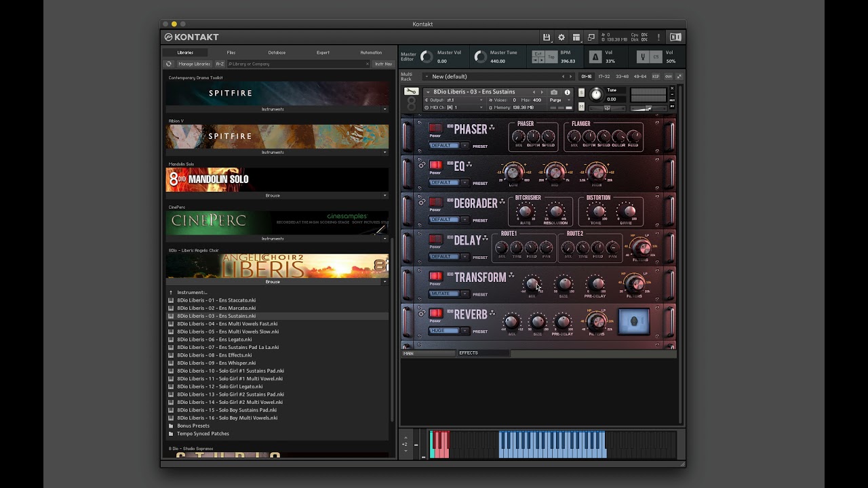Click the link icon on Reverb rack
Image resolution: width=868 pixels, height=488 pixels.
click(422, 313)
